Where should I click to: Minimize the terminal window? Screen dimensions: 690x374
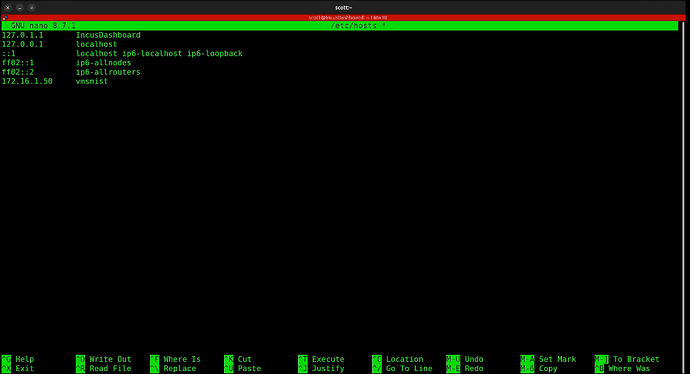20,7
